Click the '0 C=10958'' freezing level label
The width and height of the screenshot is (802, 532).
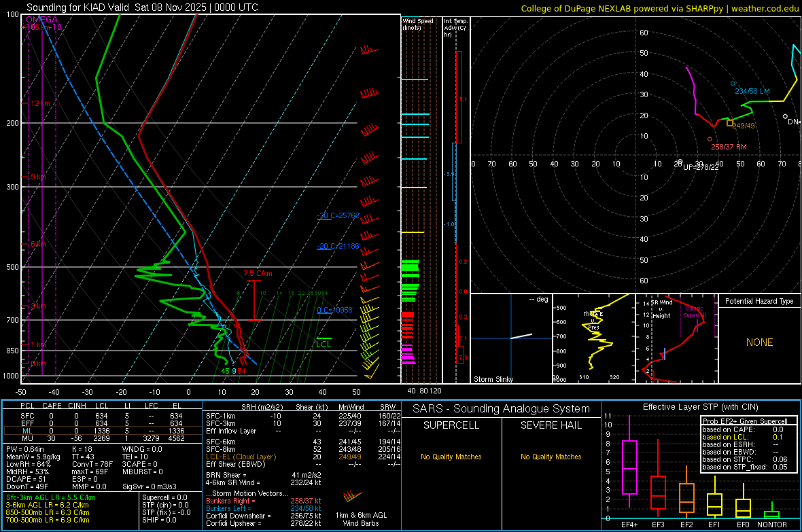point(335,310)
